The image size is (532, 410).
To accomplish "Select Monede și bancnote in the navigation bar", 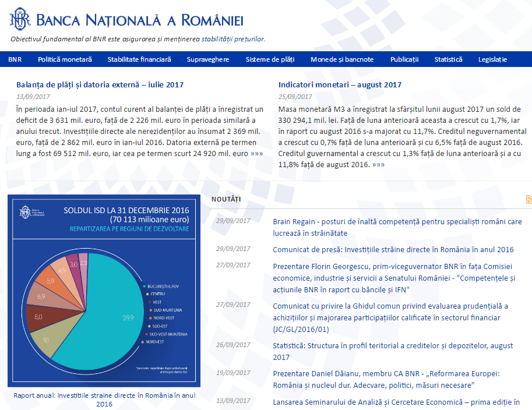I will tap(342, 59).
